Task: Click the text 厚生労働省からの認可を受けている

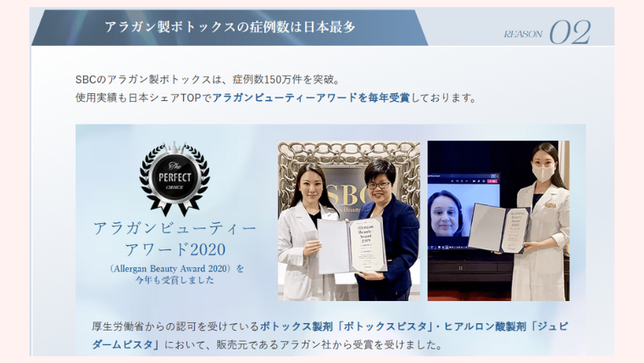Action: pyautogui.click(x=175, y=327)
